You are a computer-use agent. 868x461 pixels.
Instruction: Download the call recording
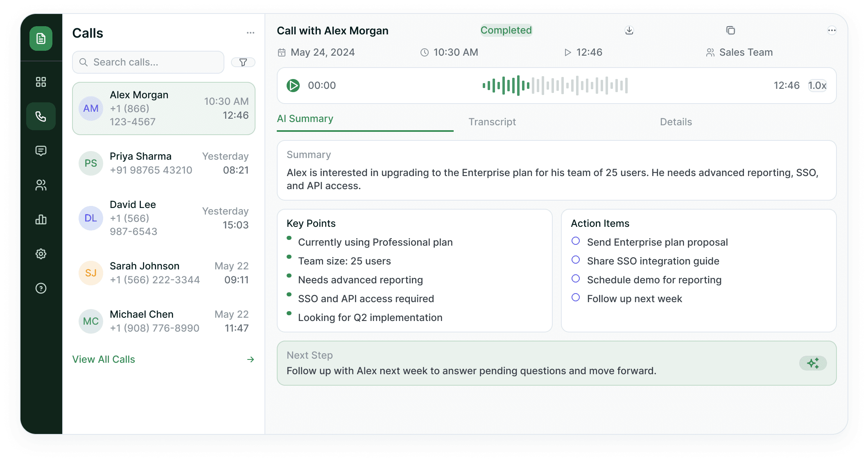pyautogui.click(x=629, y=30)
